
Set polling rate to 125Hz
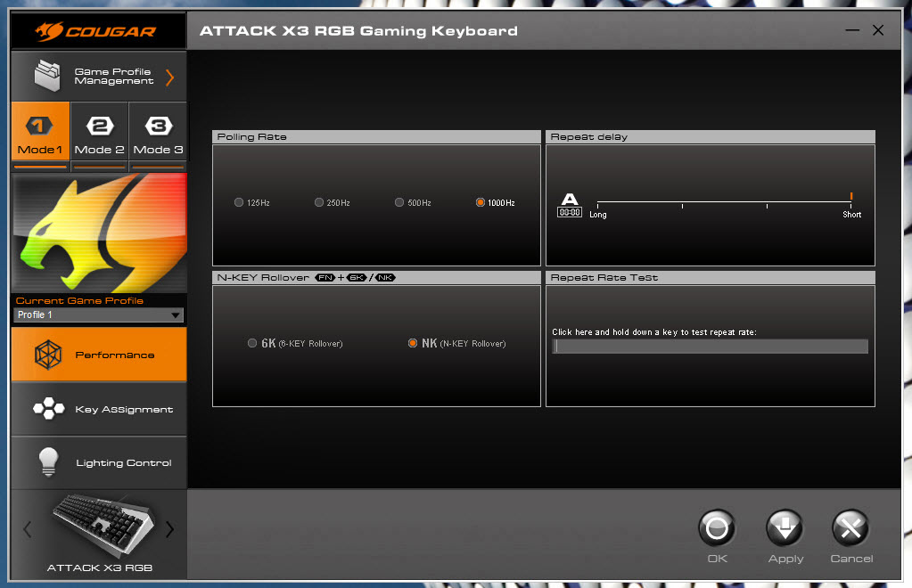pos(251,203)
